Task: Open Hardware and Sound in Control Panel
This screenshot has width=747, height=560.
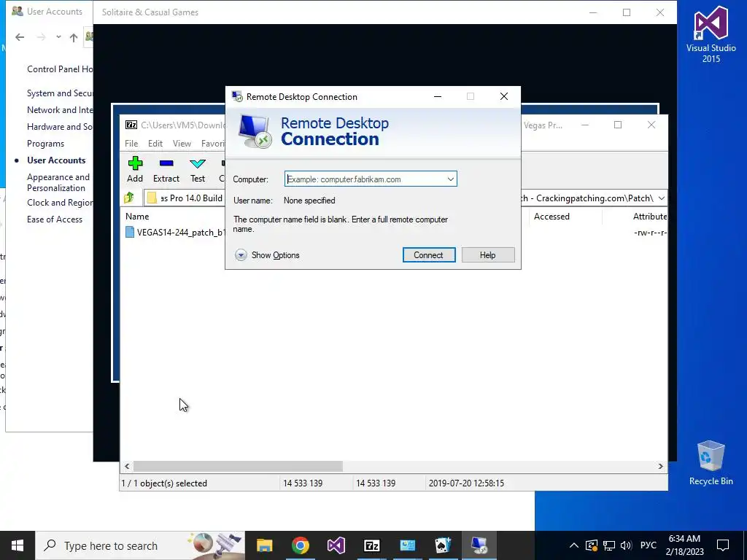Action: [60, 127]
